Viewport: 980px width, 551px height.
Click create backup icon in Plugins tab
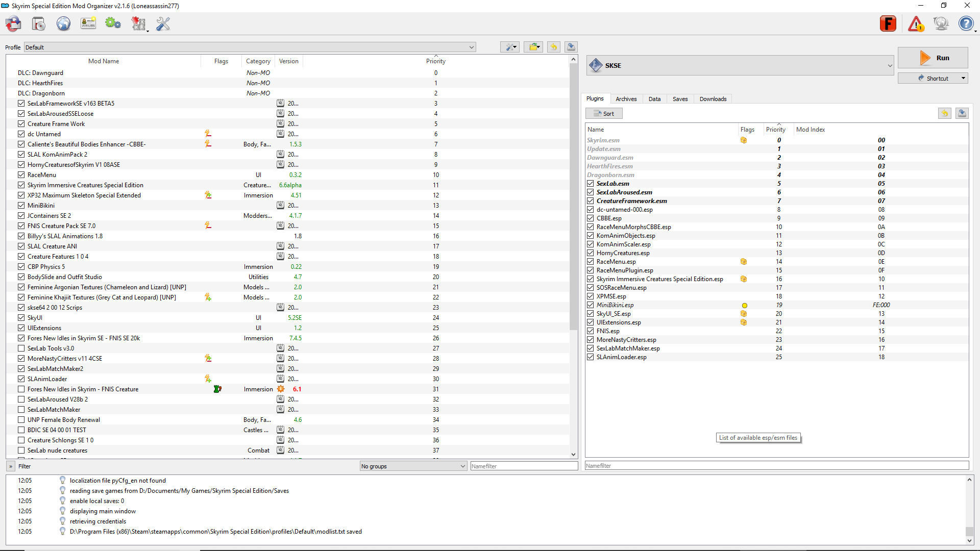pos(962,113)
